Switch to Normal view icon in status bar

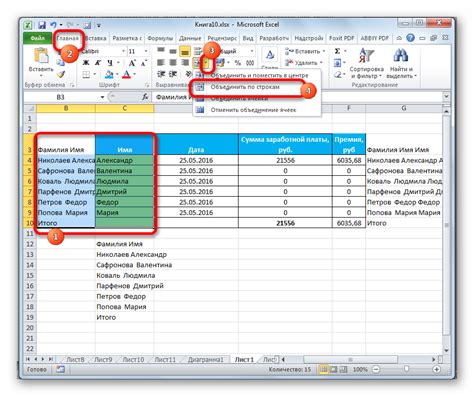323,369
